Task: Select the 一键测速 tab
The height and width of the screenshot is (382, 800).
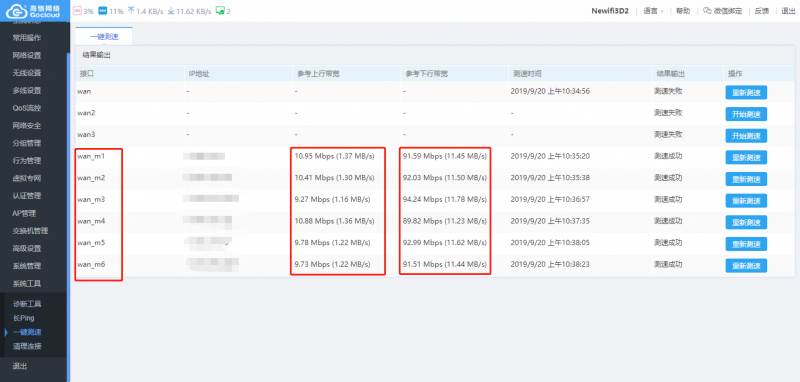Action: pyautogui.click(x=104, y=37)
